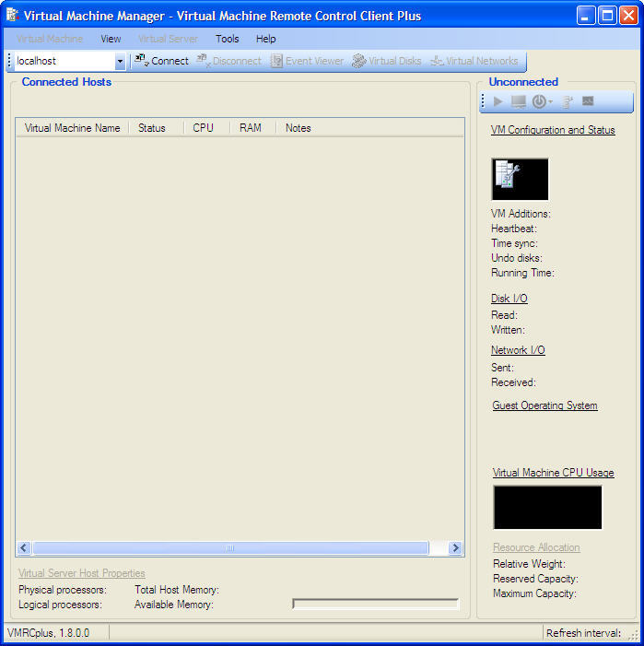Click the Virtual Machine CPU Usage link

click(554, 473)
